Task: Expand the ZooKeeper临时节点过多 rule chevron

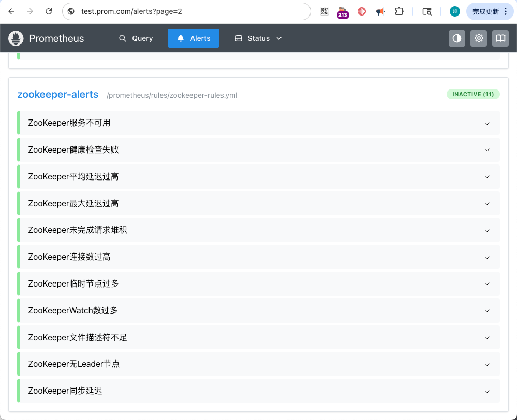Action: 487,284
